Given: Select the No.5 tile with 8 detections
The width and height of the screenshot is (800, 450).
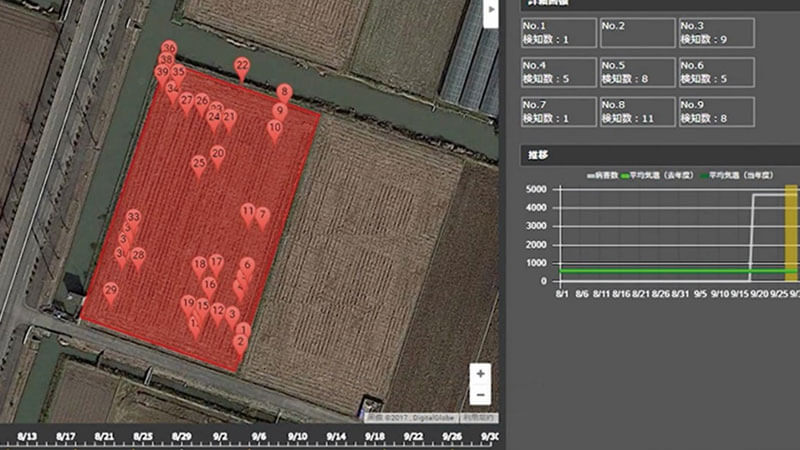Looking at the screenshot, I should (637, 71).
